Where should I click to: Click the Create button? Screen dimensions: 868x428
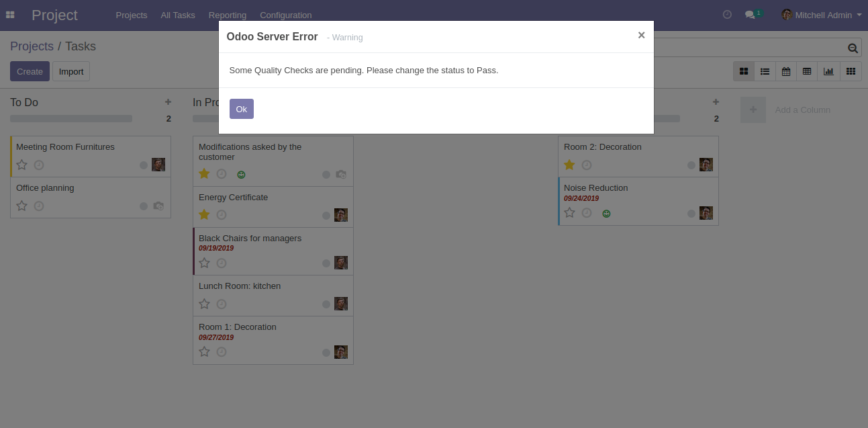point(30,71)
